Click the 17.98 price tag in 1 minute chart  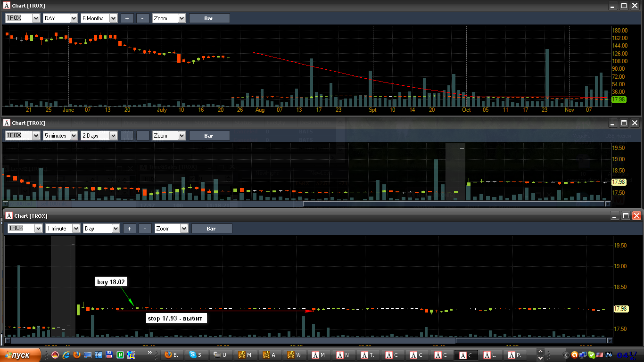(620, 309)
